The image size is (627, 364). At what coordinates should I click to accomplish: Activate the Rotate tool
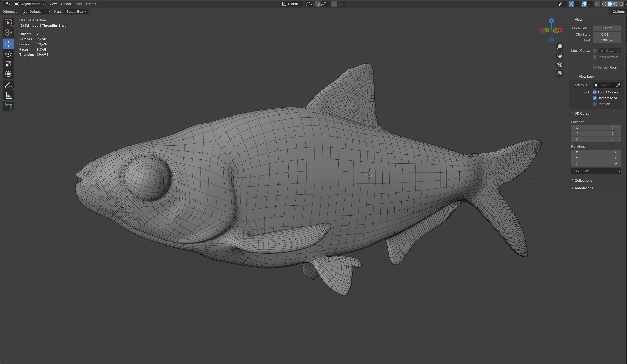click(8, 54)
